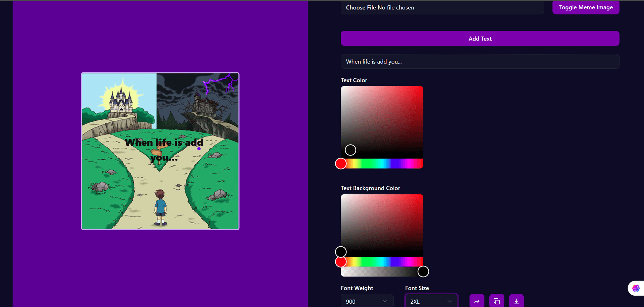The image size is (644, 307).
Task: Click the meme image canvas
Action: 160,151
